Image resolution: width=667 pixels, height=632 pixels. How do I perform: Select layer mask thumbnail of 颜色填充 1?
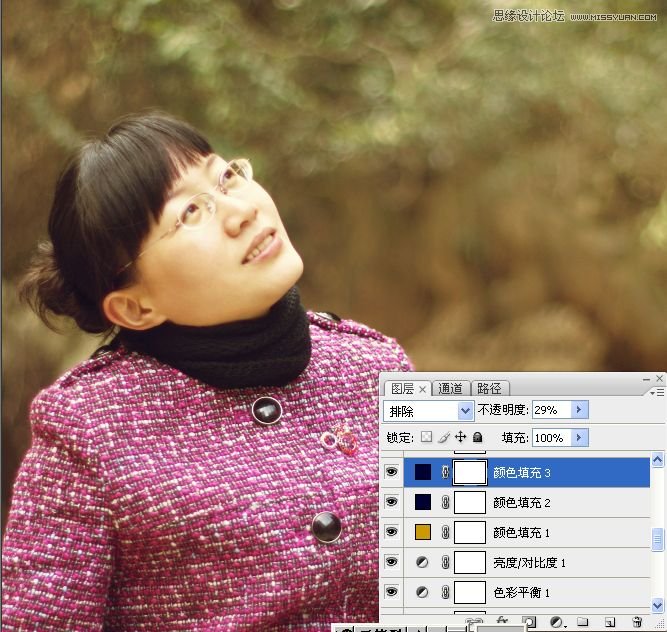470,532
